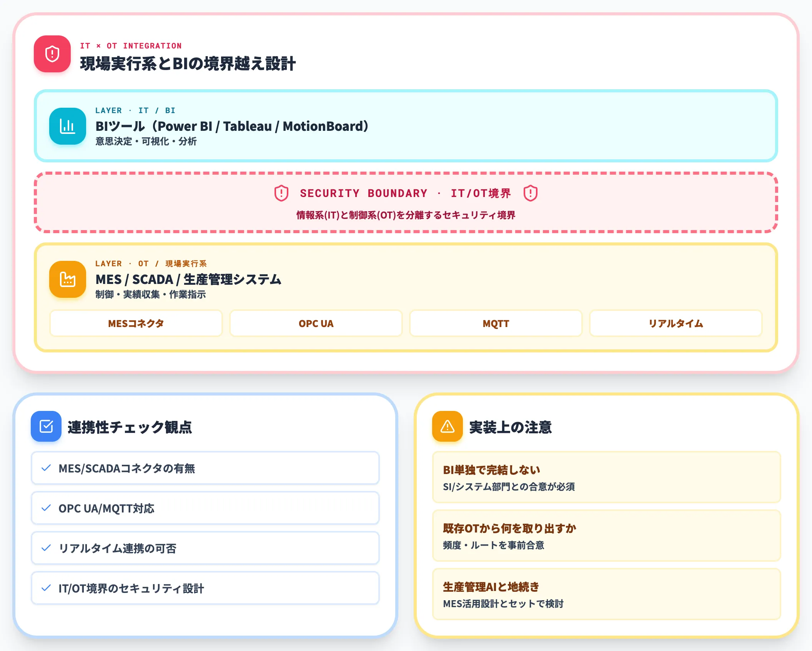
Task: Click the orange factory icon in OT layer
Action: coord(68,279)
